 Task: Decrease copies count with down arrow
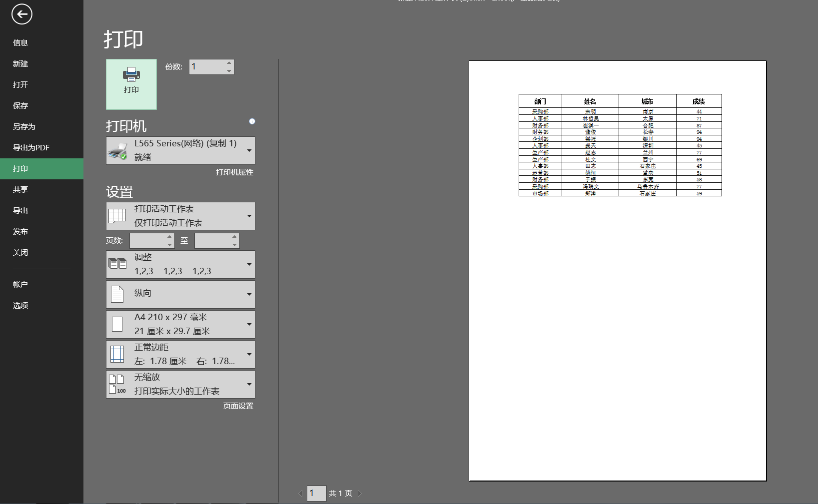click(229, 70)
